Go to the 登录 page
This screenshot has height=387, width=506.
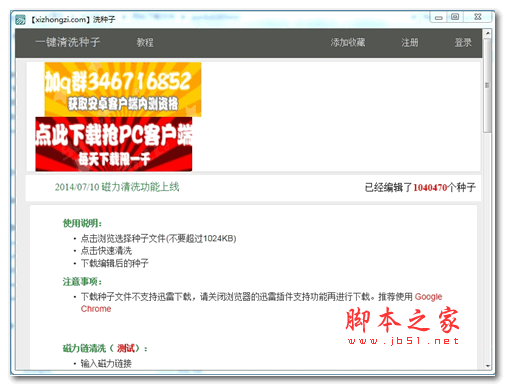(x=463, y=42)
